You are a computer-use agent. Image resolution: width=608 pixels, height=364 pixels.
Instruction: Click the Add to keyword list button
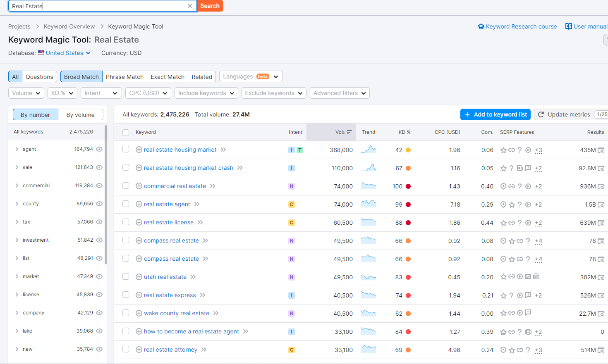pyautogui.click(x=495, y=114)
